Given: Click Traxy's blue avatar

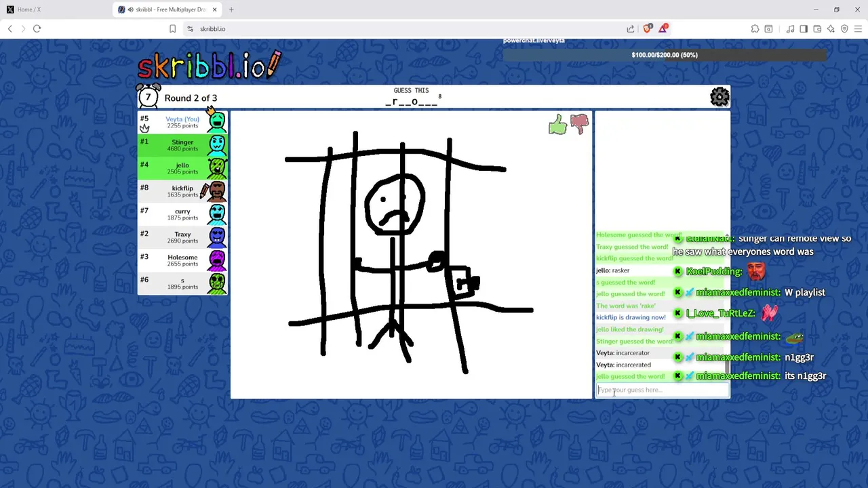Looking at the screenshot, I should pos(217,237).
